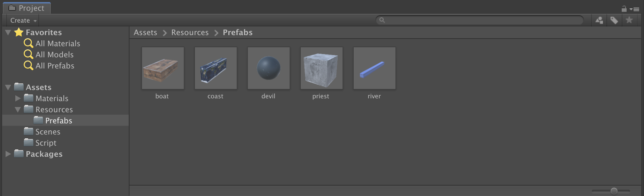Image resolution: width=644 pixels, height=196 pixels.
Task: Toggle the Project panel lock icon
Action: [624, 9]
